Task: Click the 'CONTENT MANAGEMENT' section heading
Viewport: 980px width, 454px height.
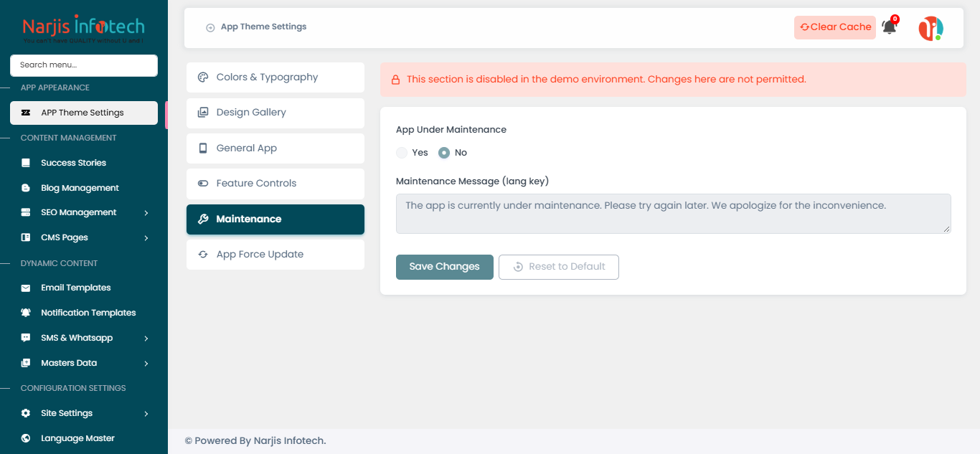Action: [x=68, y=138]
